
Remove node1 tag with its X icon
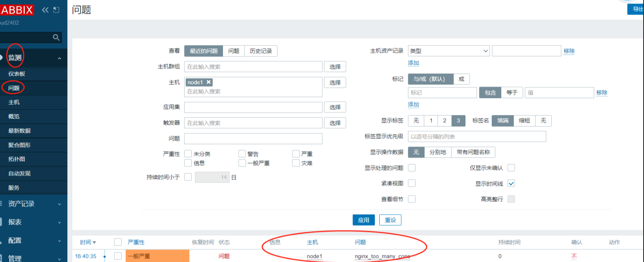[208, 82]
